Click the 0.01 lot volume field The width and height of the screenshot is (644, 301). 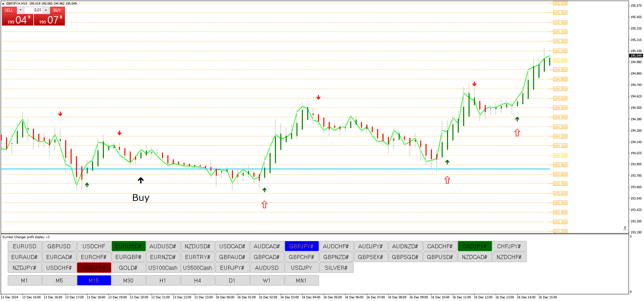click(33, 10)
